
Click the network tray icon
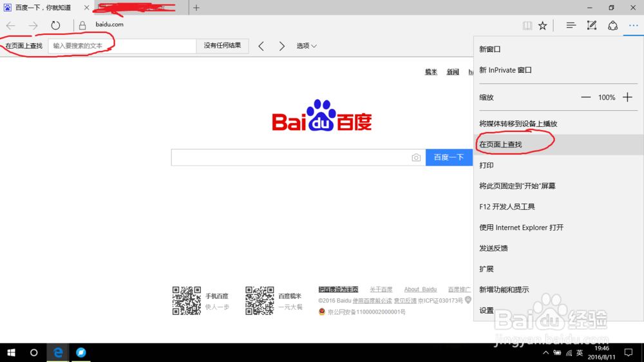[x=569, y=352]
